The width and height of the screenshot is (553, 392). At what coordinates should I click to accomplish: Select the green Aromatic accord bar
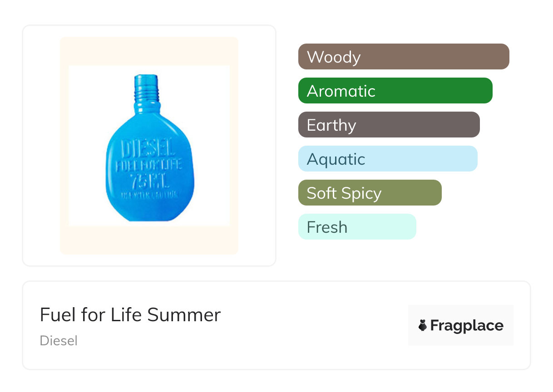[395, 91]
